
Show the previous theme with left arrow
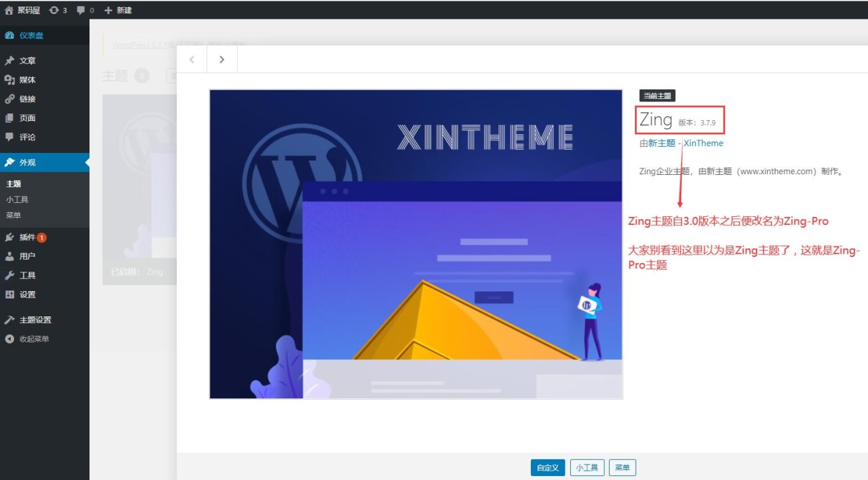[x=192, y=59]
